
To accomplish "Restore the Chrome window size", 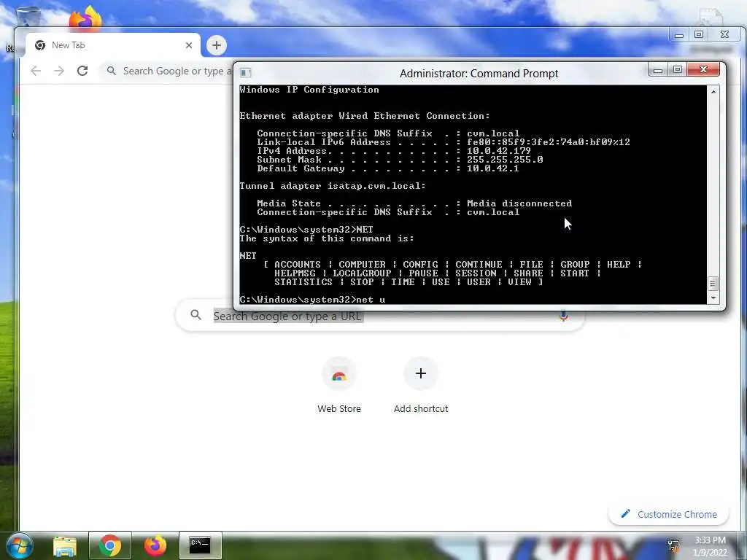I will [699, 35].
